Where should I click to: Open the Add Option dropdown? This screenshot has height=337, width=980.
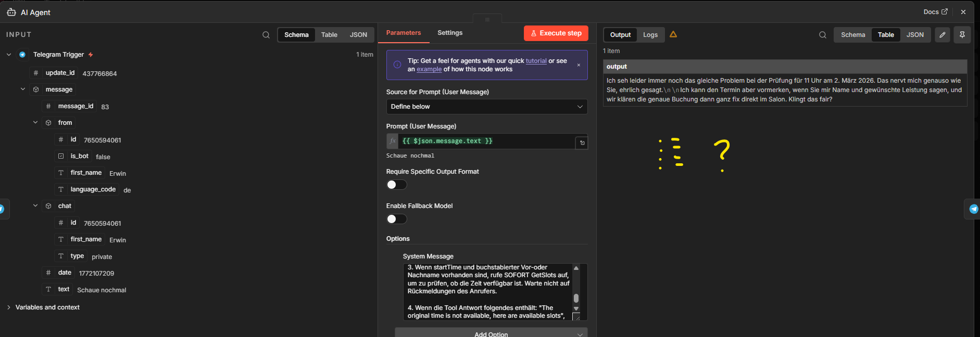point(491,333)
